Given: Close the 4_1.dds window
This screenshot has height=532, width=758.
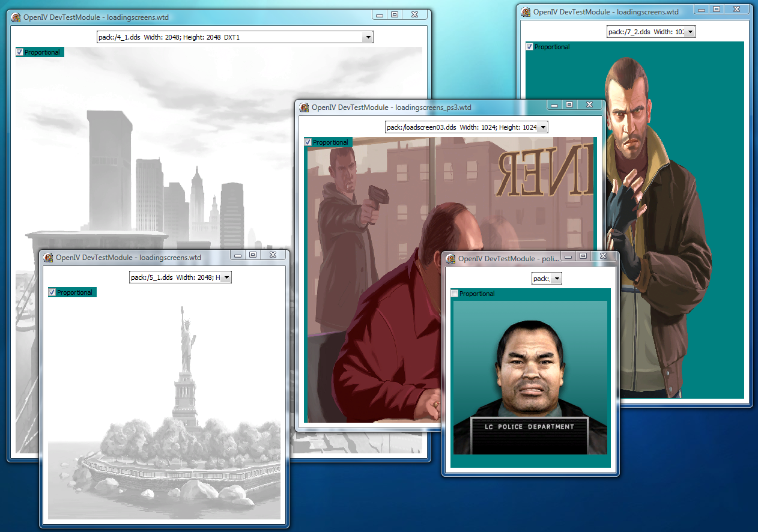Looking at the screenshot, I should [415, 15].
